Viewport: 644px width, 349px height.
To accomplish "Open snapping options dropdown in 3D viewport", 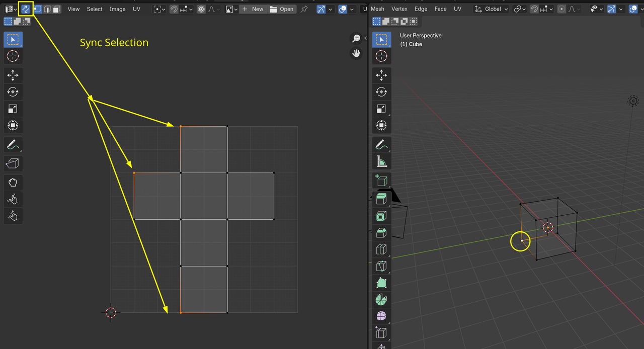I will click(x=547, y=9).
